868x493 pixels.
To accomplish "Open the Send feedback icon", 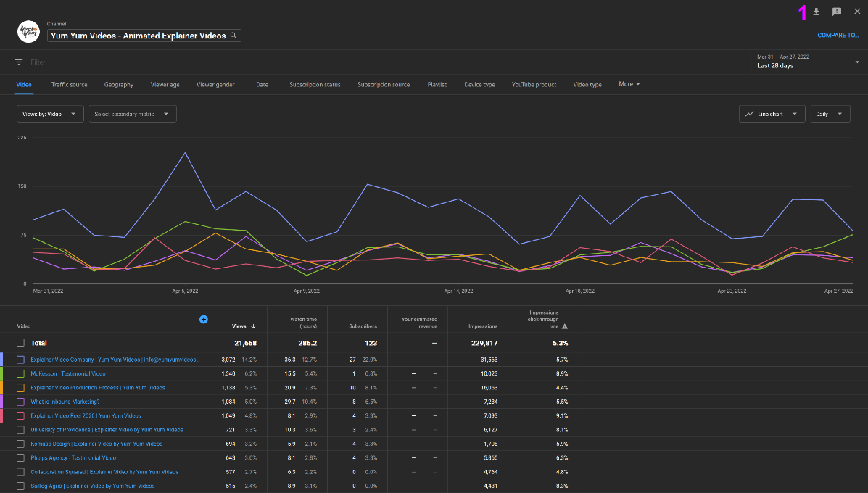I will click(x=836, y=11).
